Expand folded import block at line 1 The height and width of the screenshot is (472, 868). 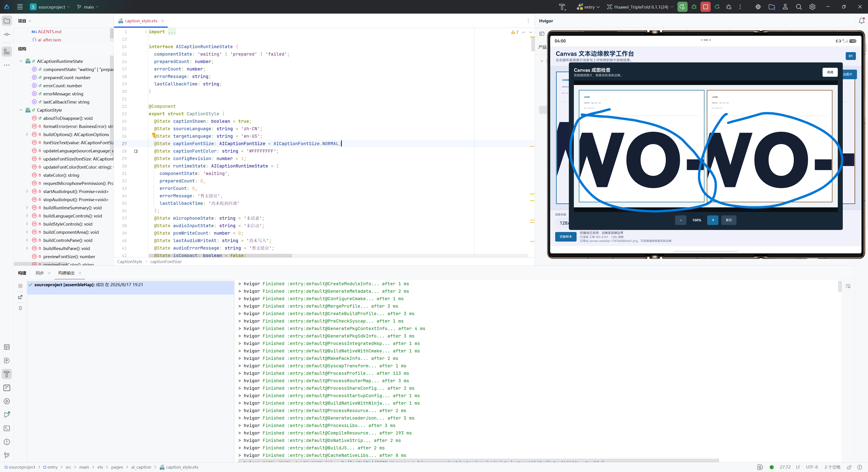[146, 32]
